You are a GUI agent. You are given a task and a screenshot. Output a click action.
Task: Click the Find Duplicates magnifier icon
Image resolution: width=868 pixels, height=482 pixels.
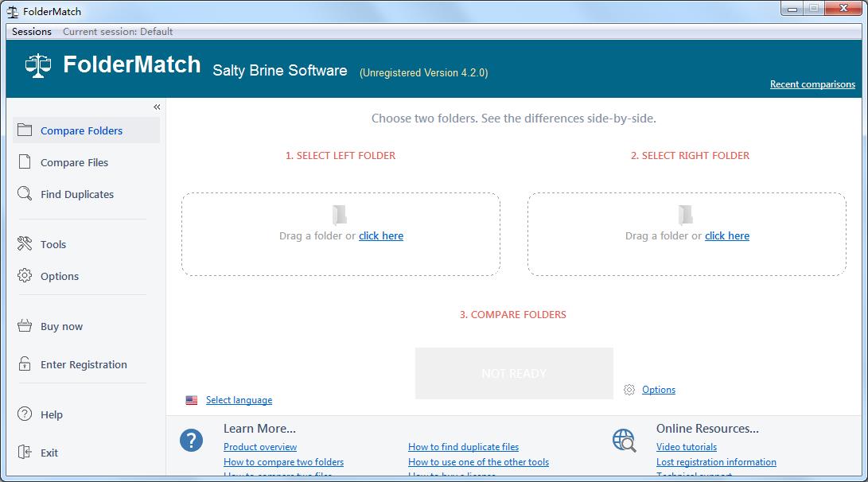(25, 193)
